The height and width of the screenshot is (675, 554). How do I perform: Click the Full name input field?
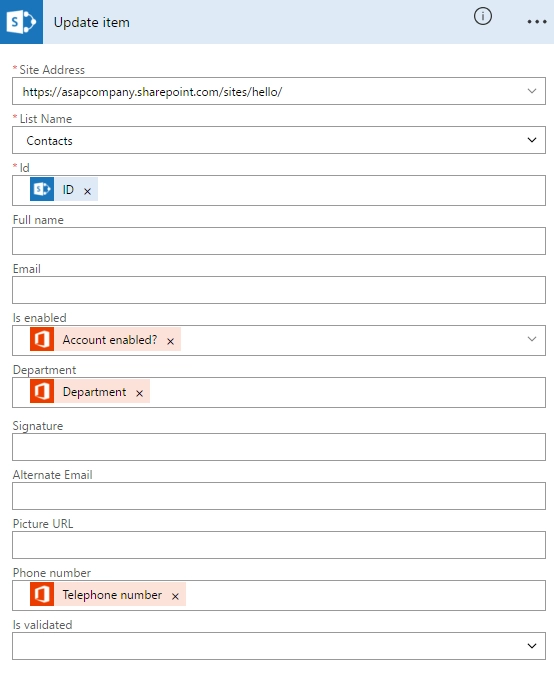[x=279, y=241]
